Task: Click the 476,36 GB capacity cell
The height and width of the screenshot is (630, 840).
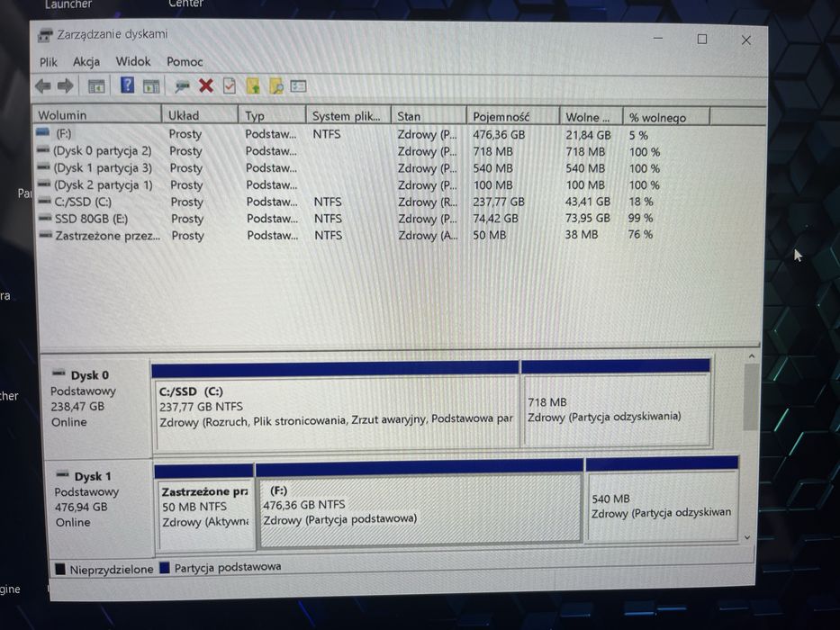Action: click(499, 135)
